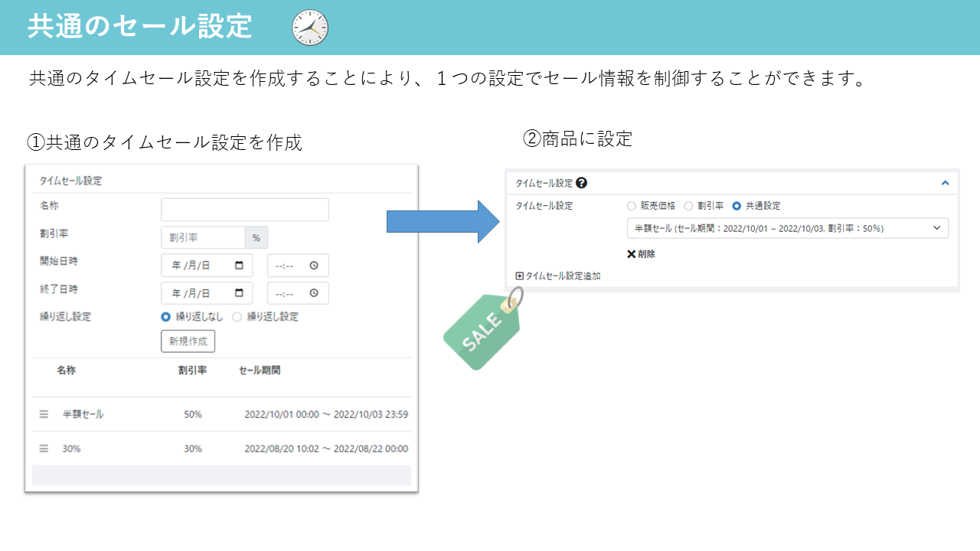Choose the 割引率 radio button
This screenshot has width=980, height=551.
(x=688, y=206)
